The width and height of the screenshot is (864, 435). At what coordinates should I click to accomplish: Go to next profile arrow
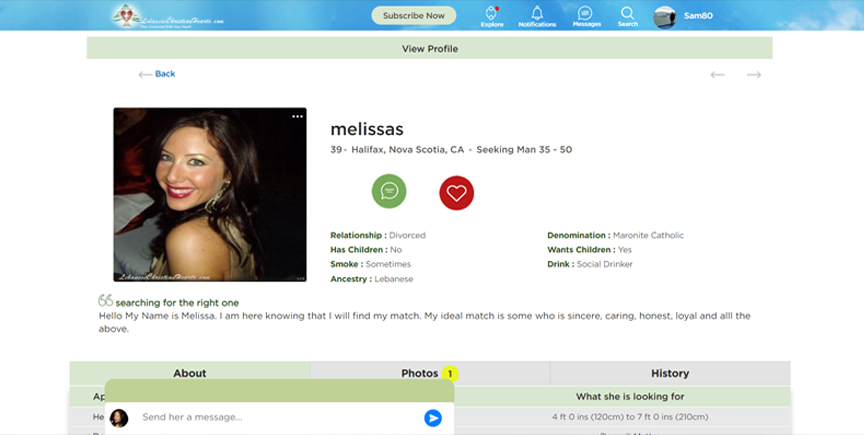(754, 74)
